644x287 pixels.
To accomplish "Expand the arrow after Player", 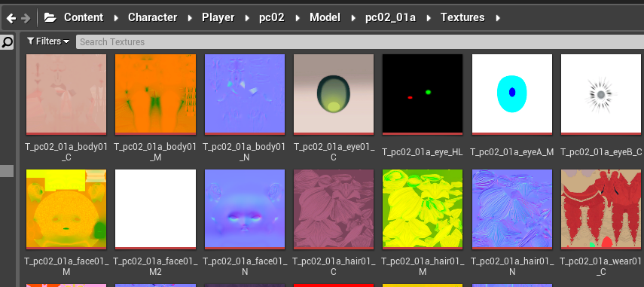I will (x=247, y=18).
